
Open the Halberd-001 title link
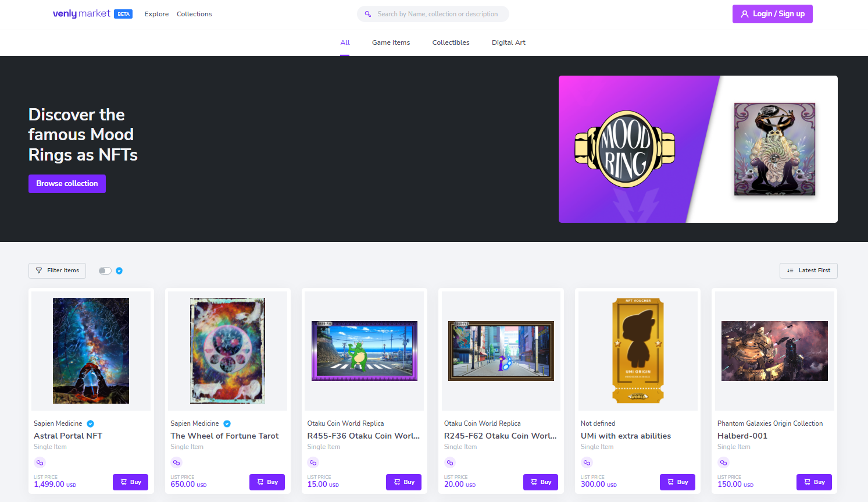coord(742,436)
